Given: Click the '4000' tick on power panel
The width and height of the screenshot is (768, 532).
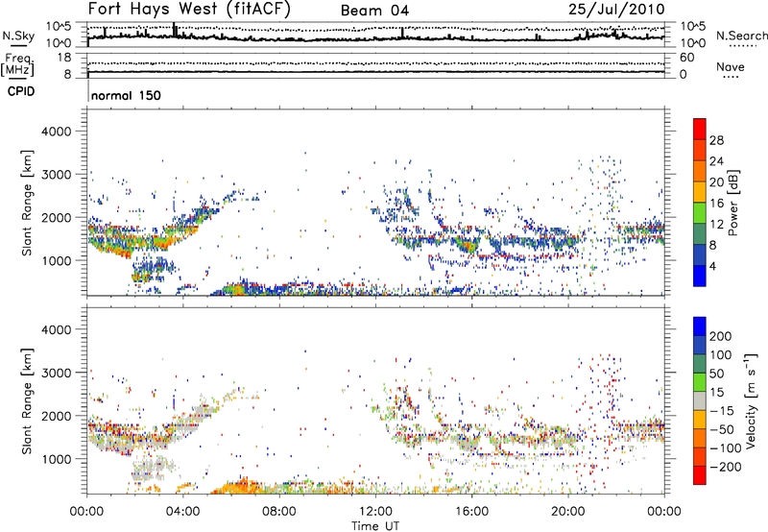Looking at the screenshot, I should tap(56, 132).
